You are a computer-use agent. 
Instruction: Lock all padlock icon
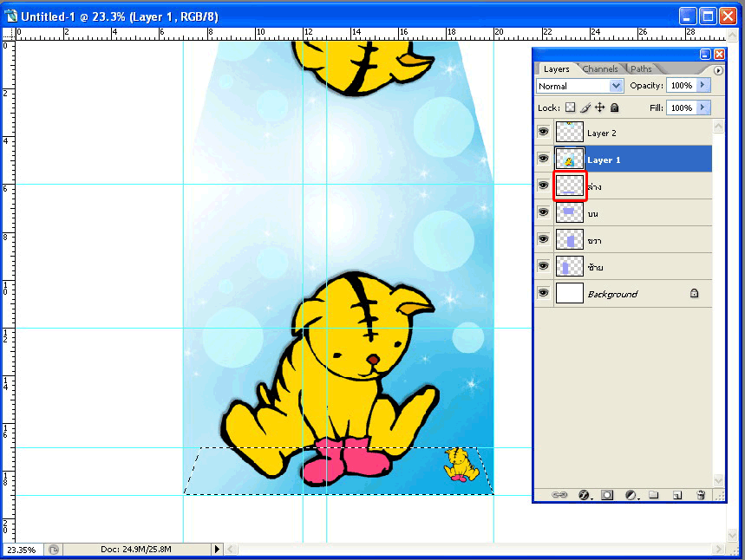point(615,107)
